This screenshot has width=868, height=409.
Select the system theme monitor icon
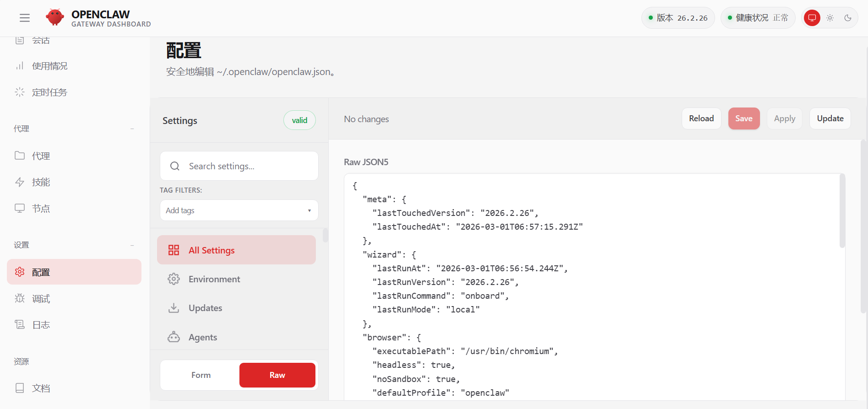pos(812,18)
